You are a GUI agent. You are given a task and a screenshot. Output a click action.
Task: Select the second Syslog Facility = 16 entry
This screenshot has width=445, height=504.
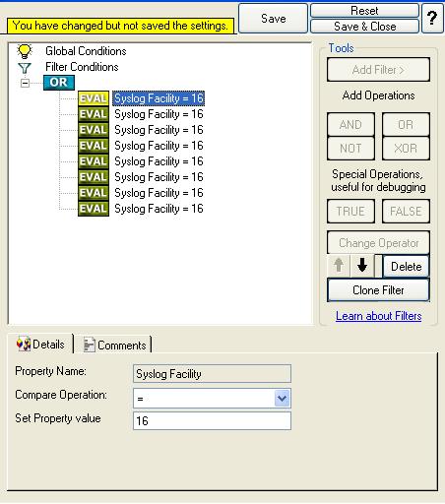point(159,114)
